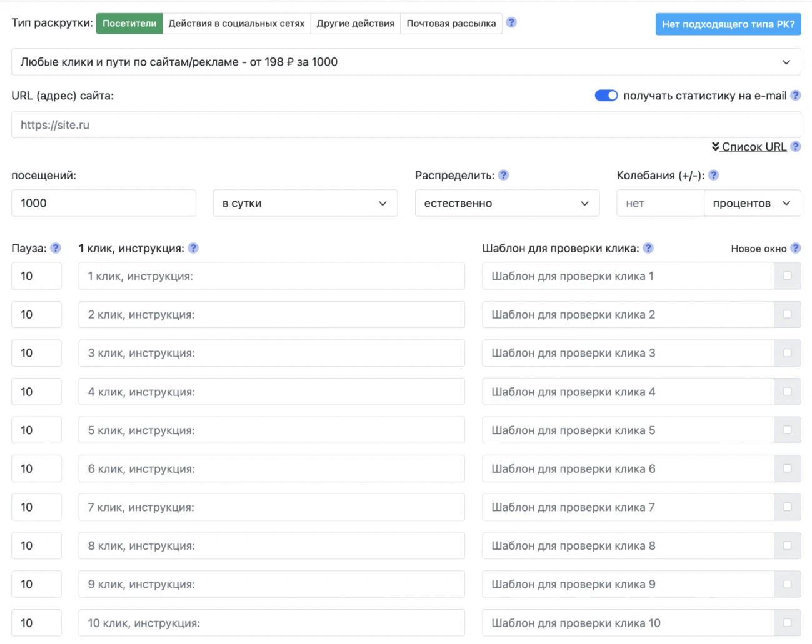Click help icon beside Распределить label
The height and width of the screenshot is (644, 812).
pyautogui.click(x=503, y=176)
